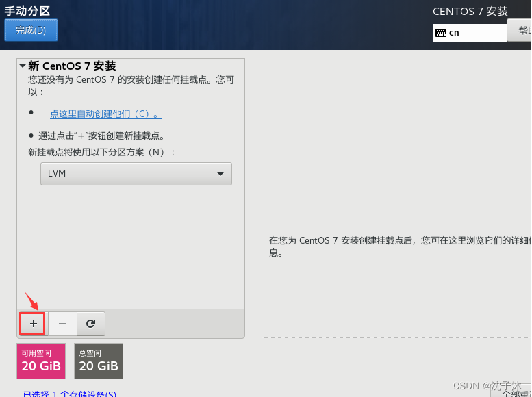
Task: Click the help button at top right
Action: pyautogui.click(x=520, y=30)
